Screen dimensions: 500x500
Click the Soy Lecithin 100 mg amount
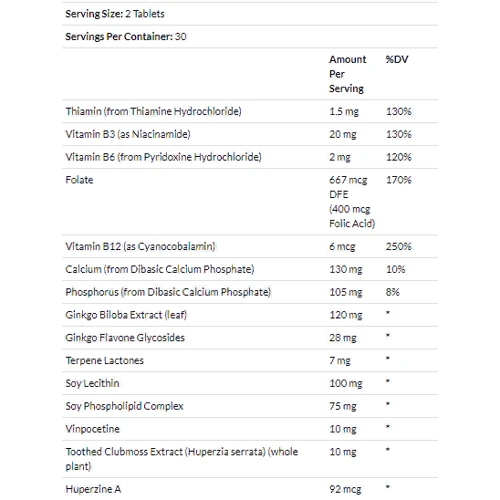point(346,383)
